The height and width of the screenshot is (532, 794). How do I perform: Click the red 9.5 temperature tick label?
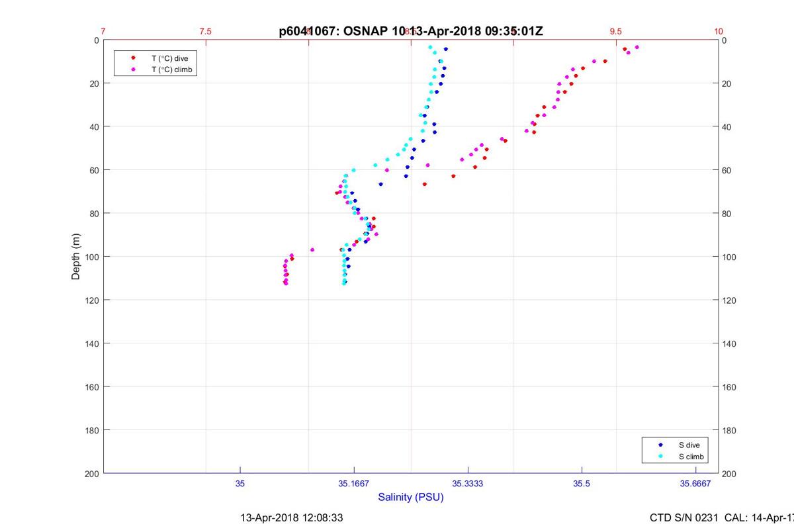click(616, 31)
